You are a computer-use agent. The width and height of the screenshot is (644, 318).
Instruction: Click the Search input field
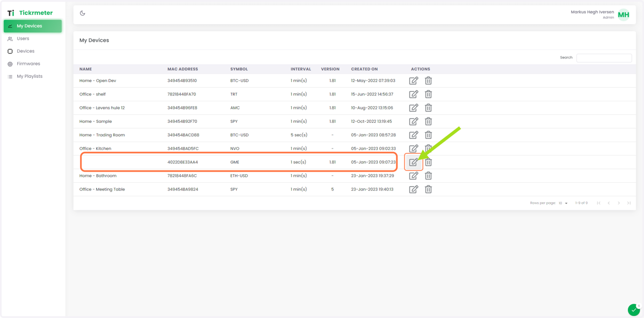click(604, 57)
